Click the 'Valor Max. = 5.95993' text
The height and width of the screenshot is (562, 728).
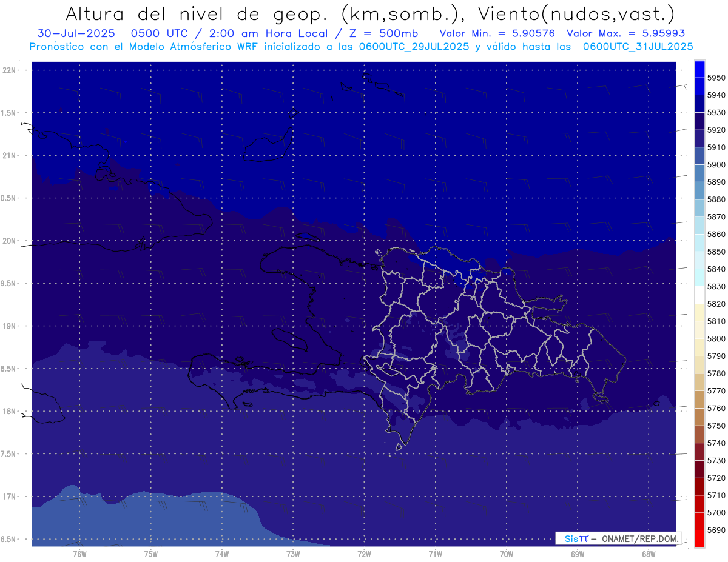[x=625, y=33]
